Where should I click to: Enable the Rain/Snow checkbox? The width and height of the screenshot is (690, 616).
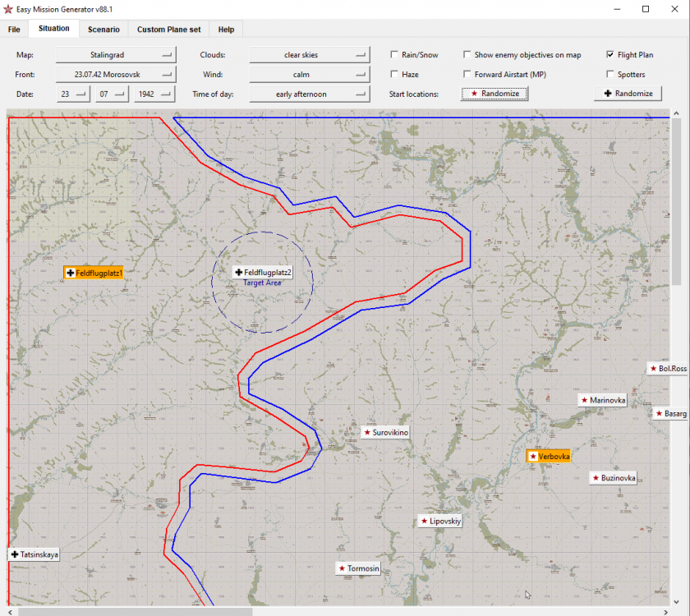tap(395, 55)
